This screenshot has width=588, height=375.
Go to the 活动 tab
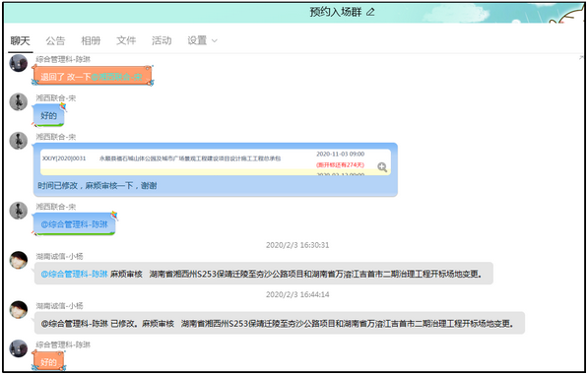point(162,40)
